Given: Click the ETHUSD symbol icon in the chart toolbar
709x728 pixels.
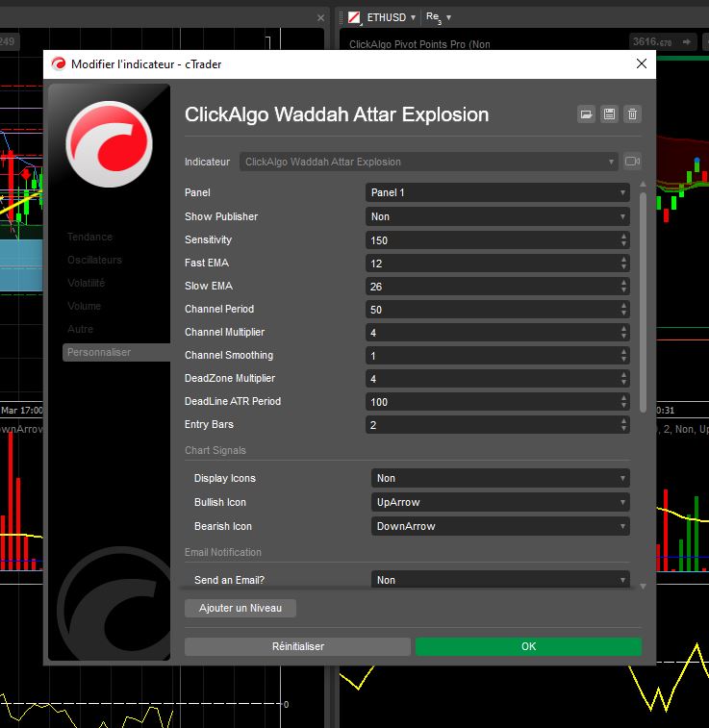Looking at the screenshot, I should (354, 17).
